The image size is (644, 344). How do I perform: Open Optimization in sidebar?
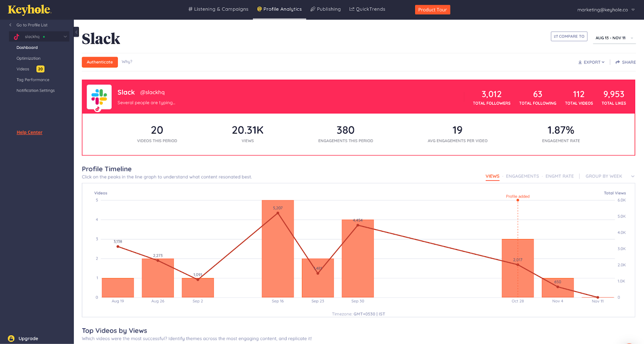[28, 58]
